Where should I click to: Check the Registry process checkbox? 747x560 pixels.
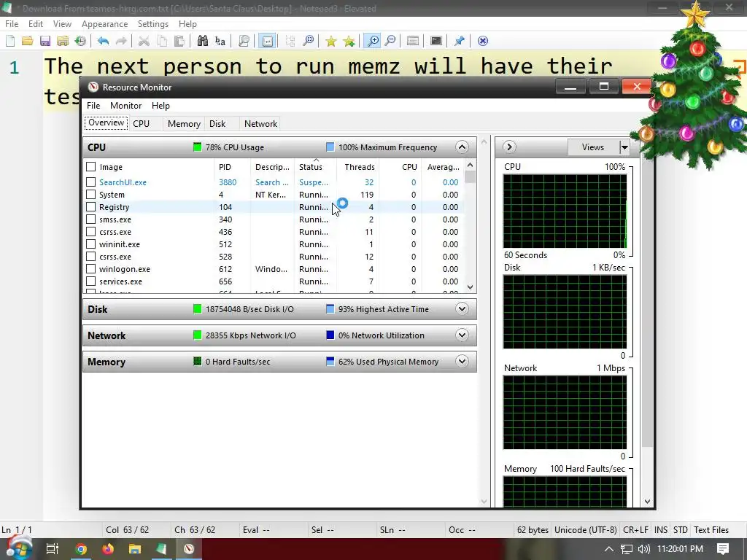tap(90, 206)
